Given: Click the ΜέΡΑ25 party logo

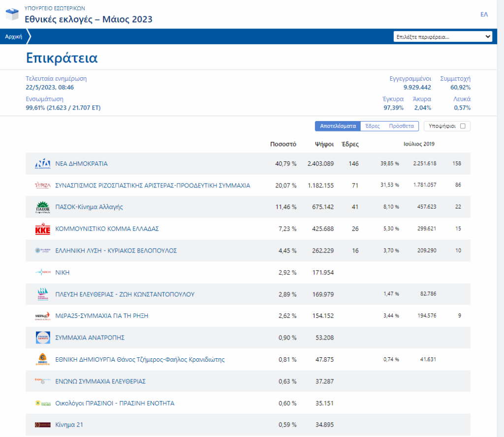Looking at the screenshot, I should tap(43, 316).
